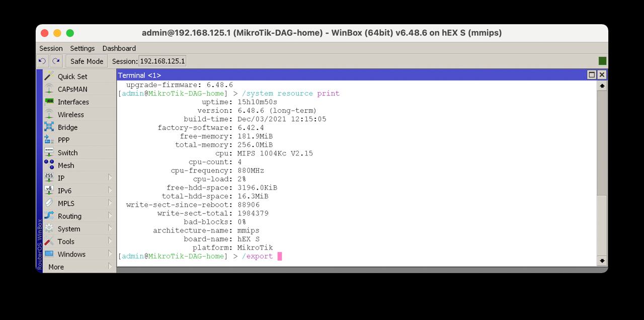This screenshot has width=644, height=320.
Task: Click the free-memory value 181.9MiB
Action: pos(255,136)
